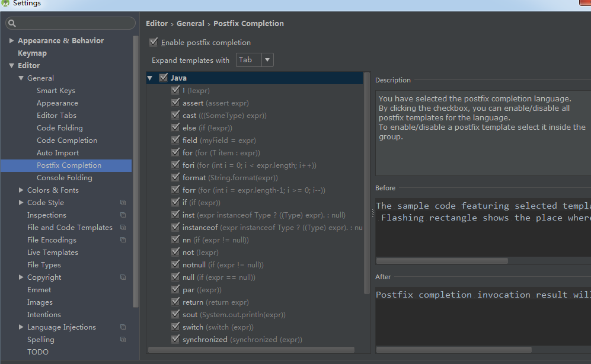The width and height of the screenshot is (591, 364).
Task: Disable the Enable postfix completion checkbox
Action: [154, 42]
